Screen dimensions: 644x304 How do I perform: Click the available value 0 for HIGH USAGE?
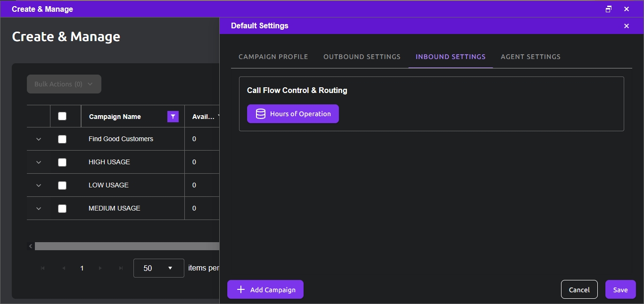click(x=194, y=162)
